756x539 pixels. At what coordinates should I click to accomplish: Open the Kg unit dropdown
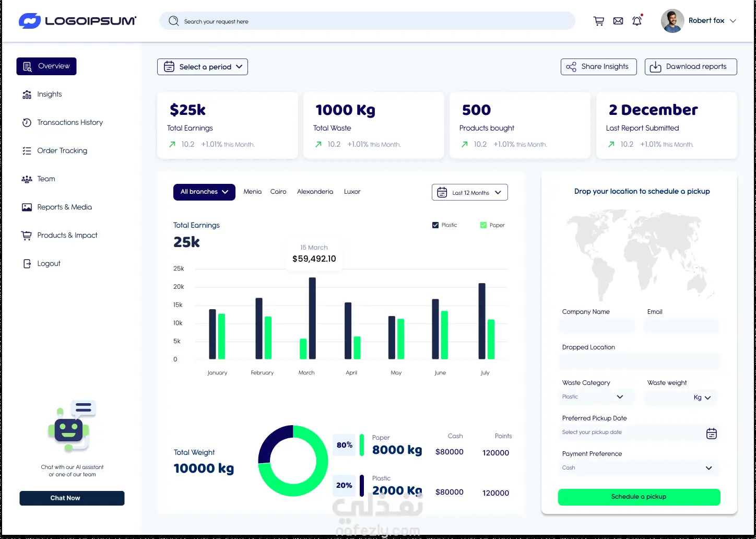point(702,397)
